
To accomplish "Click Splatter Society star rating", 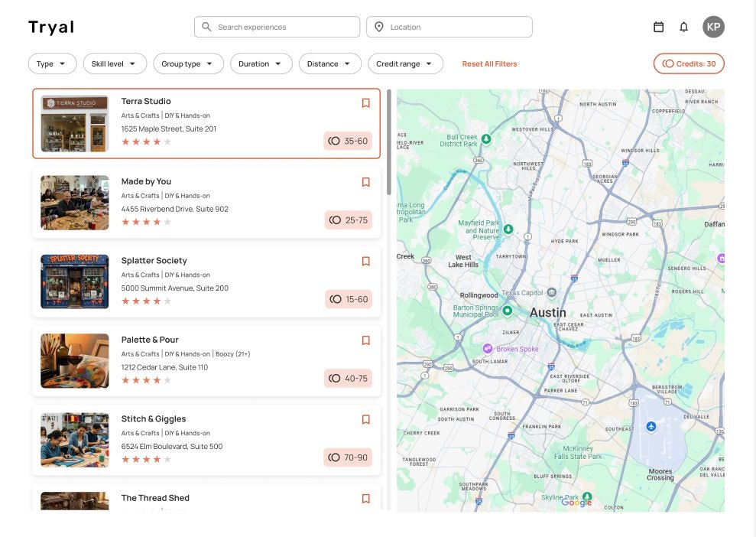I will [x=146, y=301].
